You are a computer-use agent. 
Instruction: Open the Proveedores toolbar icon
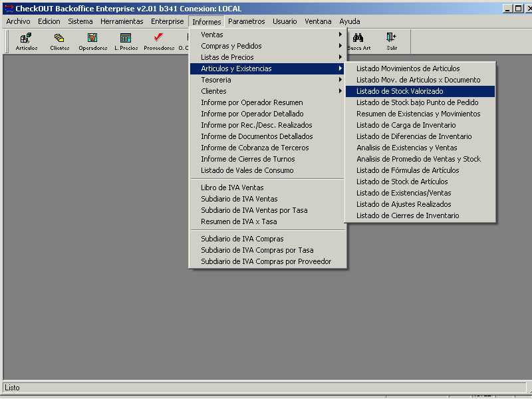coord(159,42)
